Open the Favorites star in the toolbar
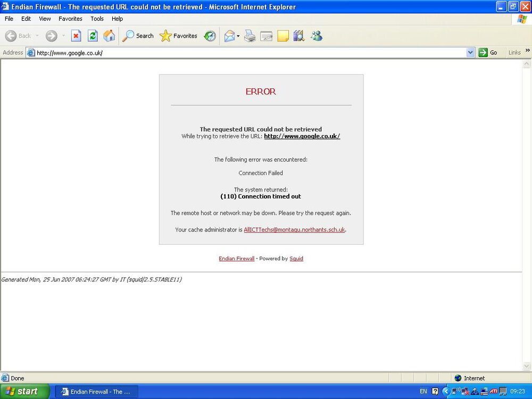The width and height of the screenshot is (532, 399). coord(178,36)
